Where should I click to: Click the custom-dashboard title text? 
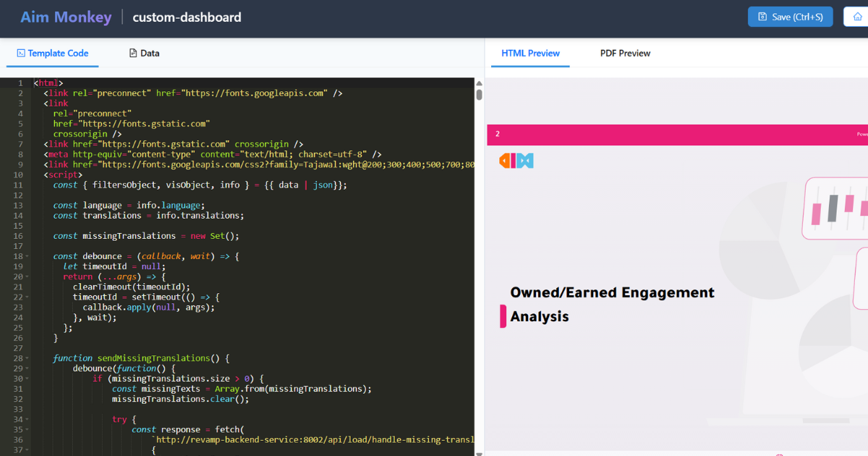(x=187, y=17)
